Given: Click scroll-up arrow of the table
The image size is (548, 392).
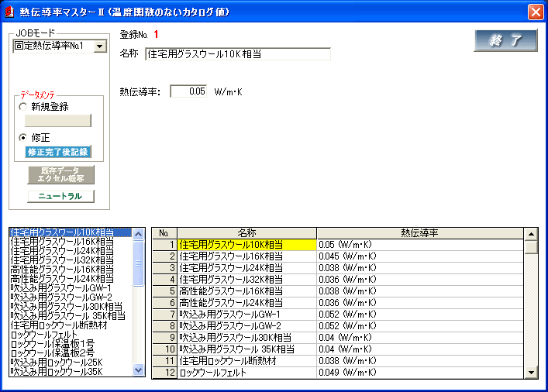Looking at the screenshot, I should [x=531, y=233].
